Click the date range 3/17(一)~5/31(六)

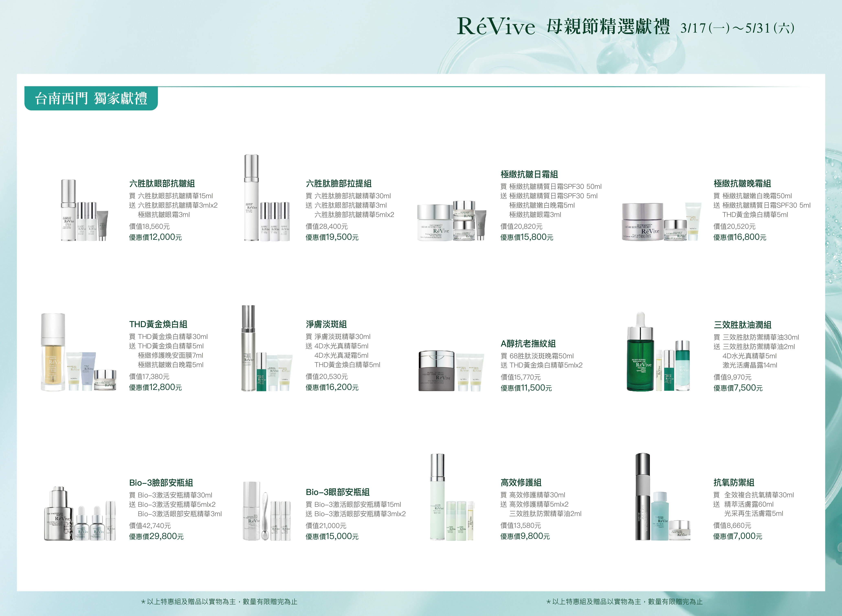[x=737, y=28]
